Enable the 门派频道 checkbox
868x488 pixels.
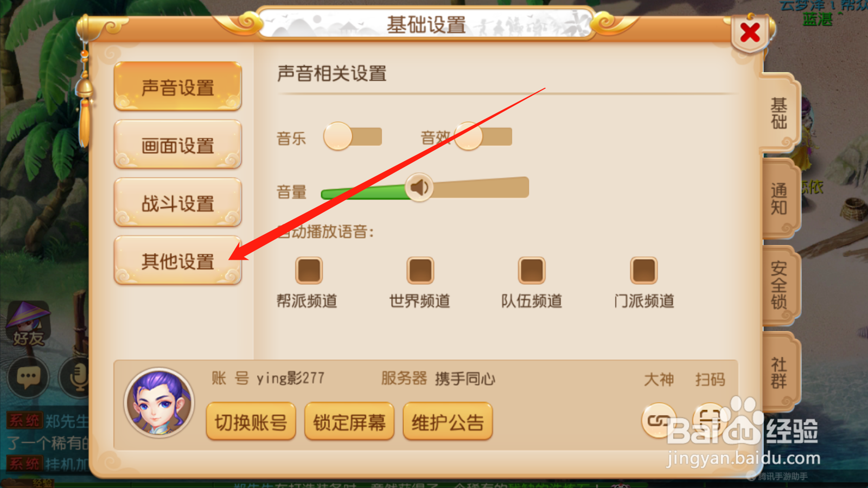click(644, 271)
